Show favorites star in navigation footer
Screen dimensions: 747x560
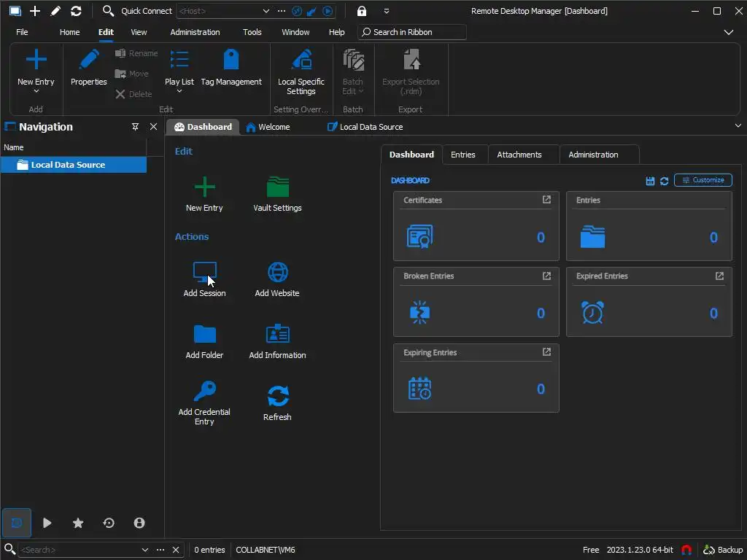[78, 523]
